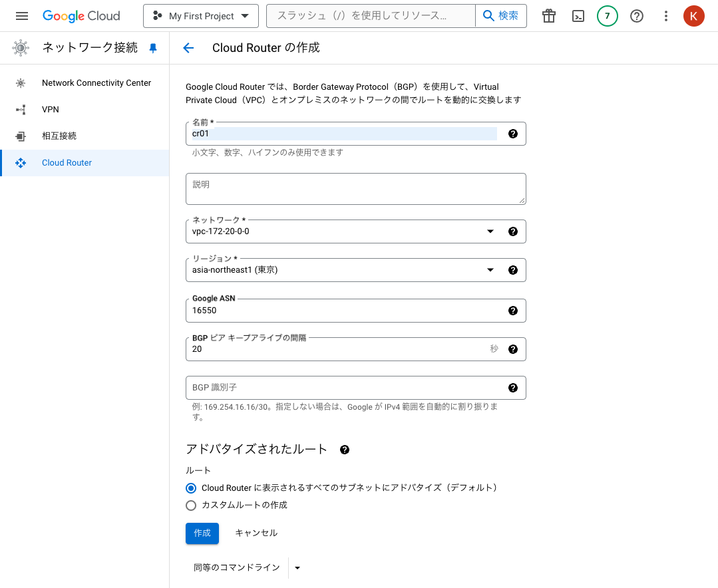The height and width of the screenshot is (588, 718).
Task: Open the help question mark in top bar
Action: tap(636, 16)
